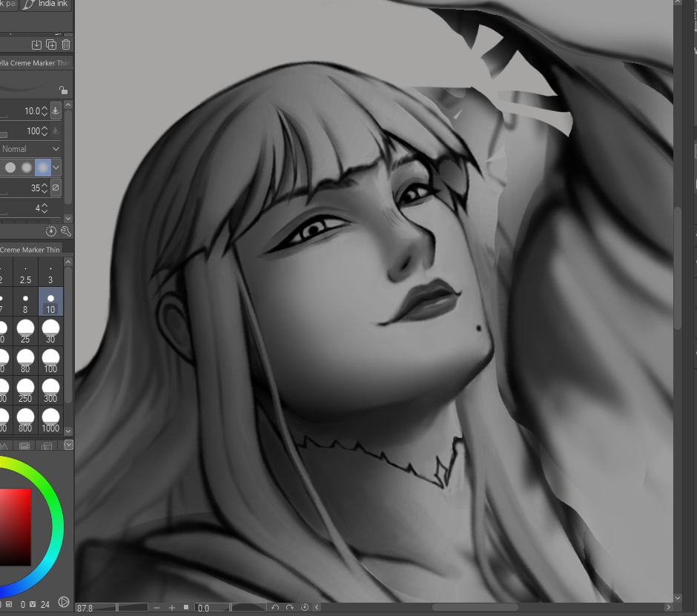This screenshot has width=697, height=616.
Task: Reset tool properties to initial settings
Action: [x=51, y=231]
